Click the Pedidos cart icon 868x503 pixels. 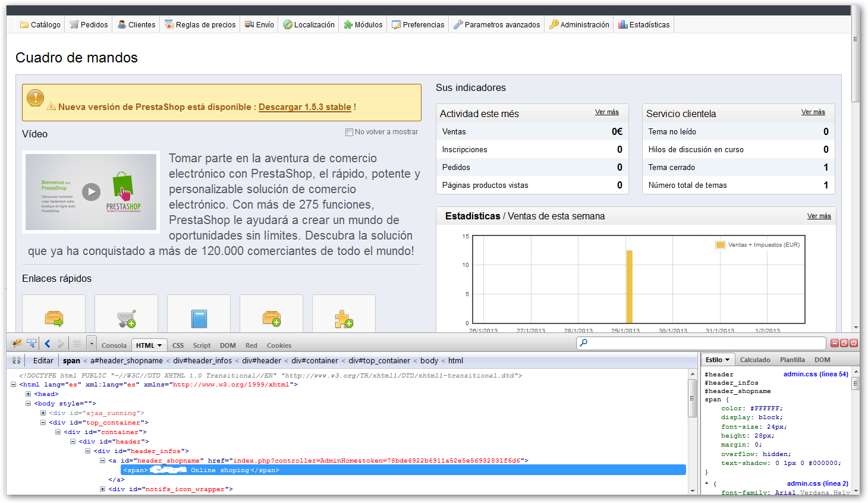[x=74, y=24]
